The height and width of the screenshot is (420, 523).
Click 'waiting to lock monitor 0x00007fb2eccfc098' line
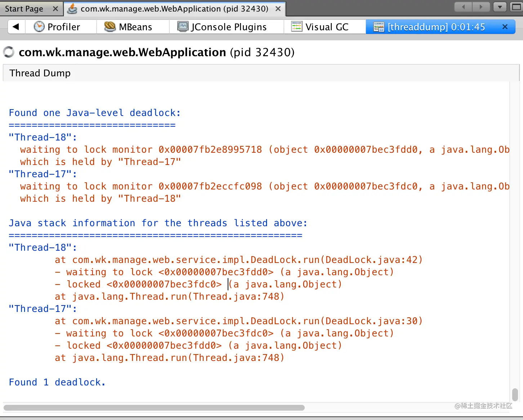coord(265,186)
